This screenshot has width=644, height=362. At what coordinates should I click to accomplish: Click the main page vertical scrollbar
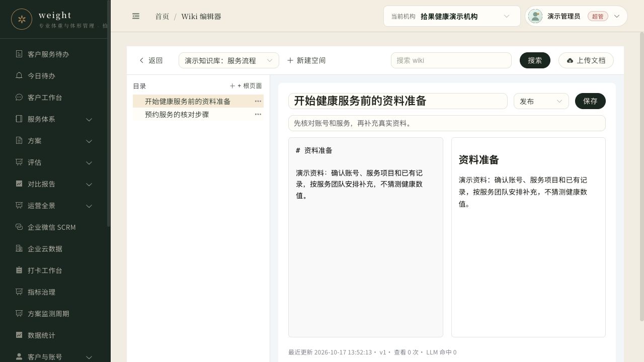641,176
